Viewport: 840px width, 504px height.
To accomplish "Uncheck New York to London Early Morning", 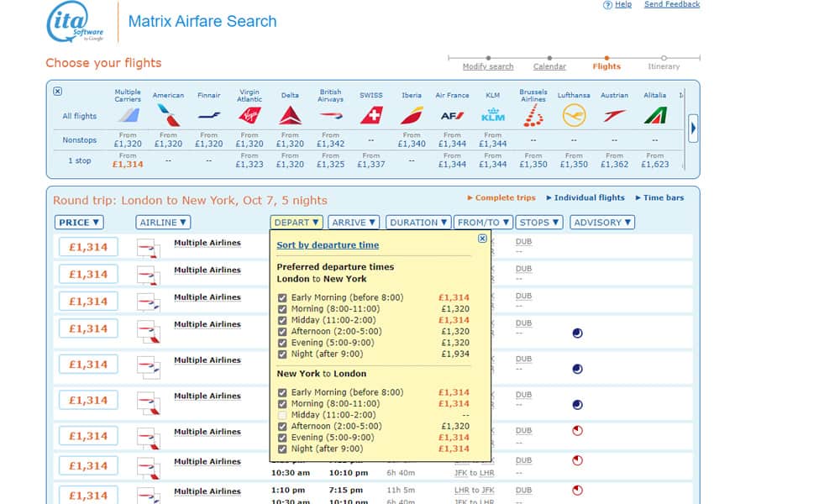I will point(282,392).
